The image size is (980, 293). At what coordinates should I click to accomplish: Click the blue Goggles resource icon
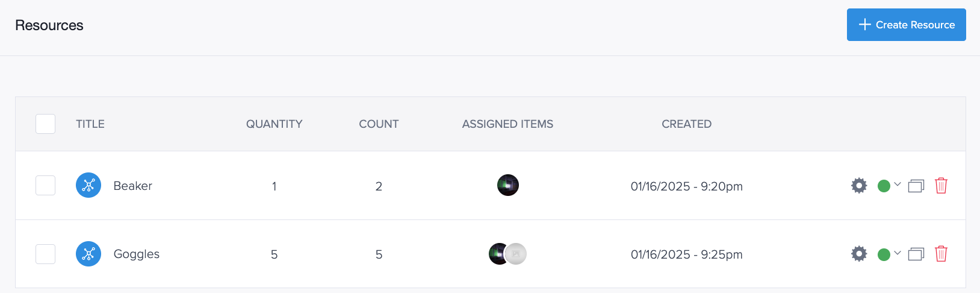[88, 254]
